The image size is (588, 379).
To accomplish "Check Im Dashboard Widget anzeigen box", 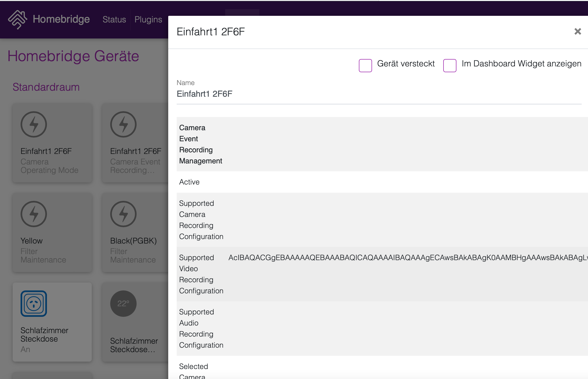I will point(450,65).
